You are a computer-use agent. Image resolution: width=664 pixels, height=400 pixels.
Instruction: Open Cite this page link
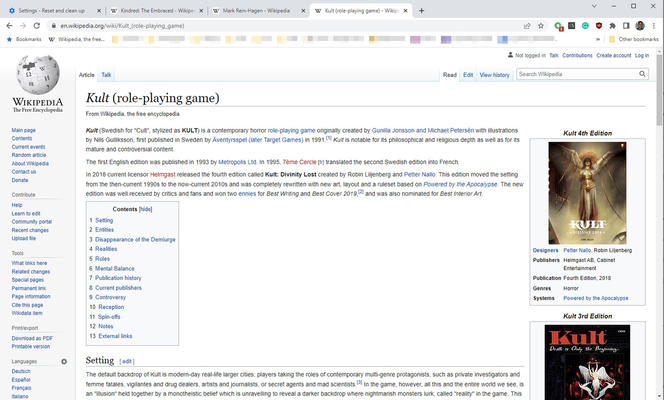coord(27,305)
